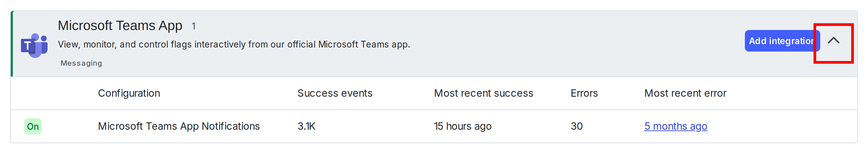Viewport: 868px width, 153px height.
Task: Click the Microsoft Teams App heading
Action: pyautogui.click(x=120, y=26)
